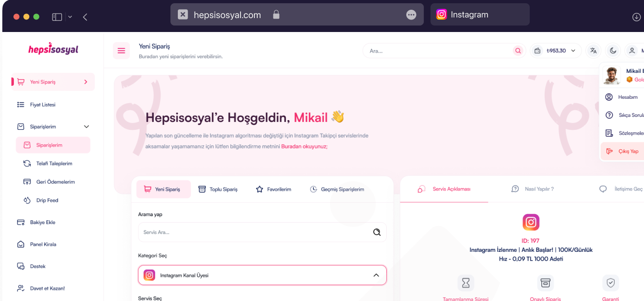The width and height of the screenshot is (644, 301).
Task: Click the magnifier icon in Servis Ara
Action: 377,232
